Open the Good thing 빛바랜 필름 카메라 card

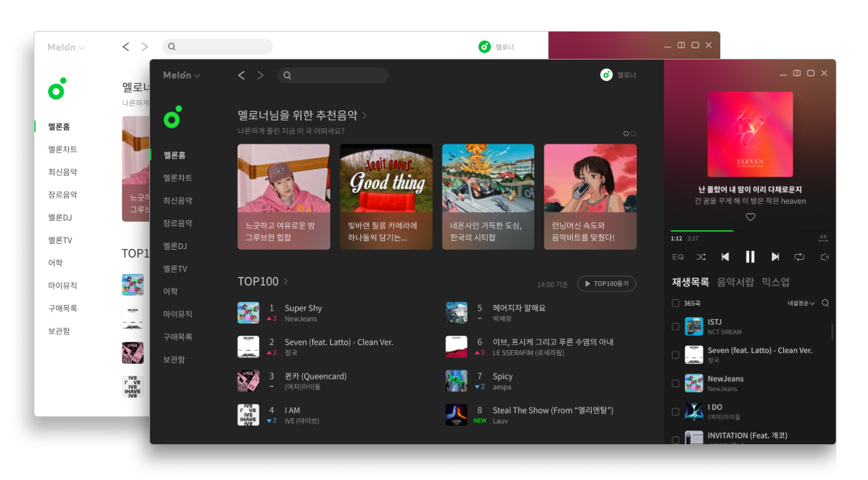pyautogui.click(x=386, y=197)
